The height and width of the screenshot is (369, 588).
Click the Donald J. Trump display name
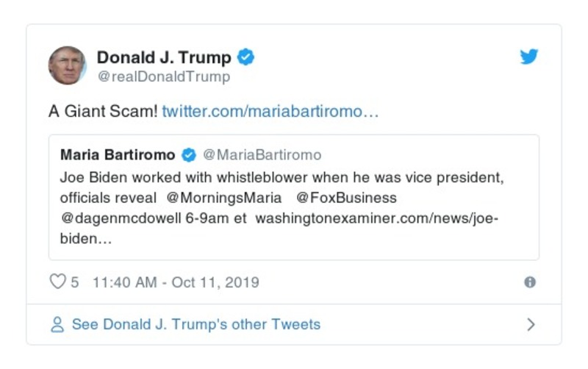pos(164,57)
